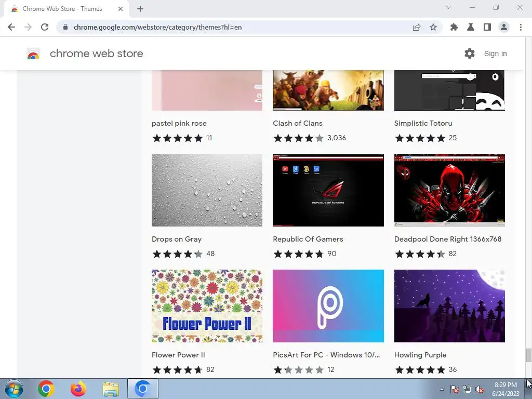Click the star rating of PicsArt For PC
This screenshot has width=532, height=399.
(x=299, y=369)
